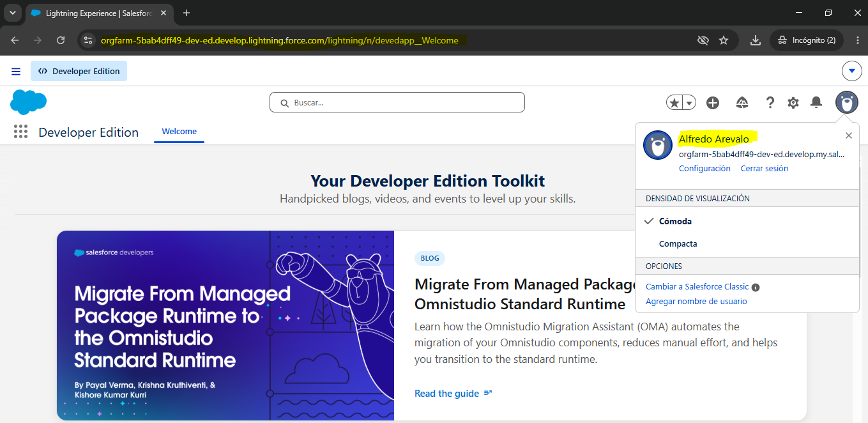Screen dimensions: 868x423
Task: Open a new browser tab with the plus button
Action: pos(187,13)
